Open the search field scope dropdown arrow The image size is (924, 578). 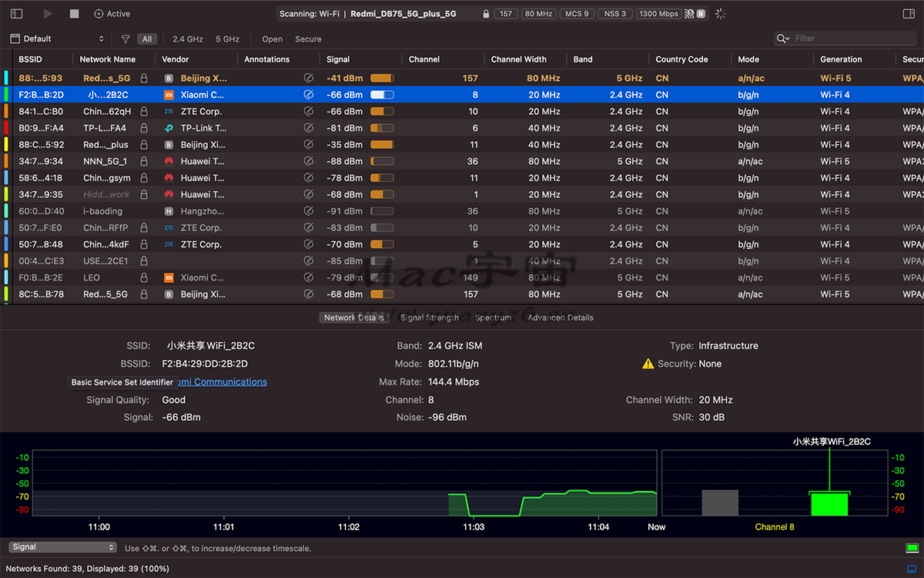pos(788,38)
